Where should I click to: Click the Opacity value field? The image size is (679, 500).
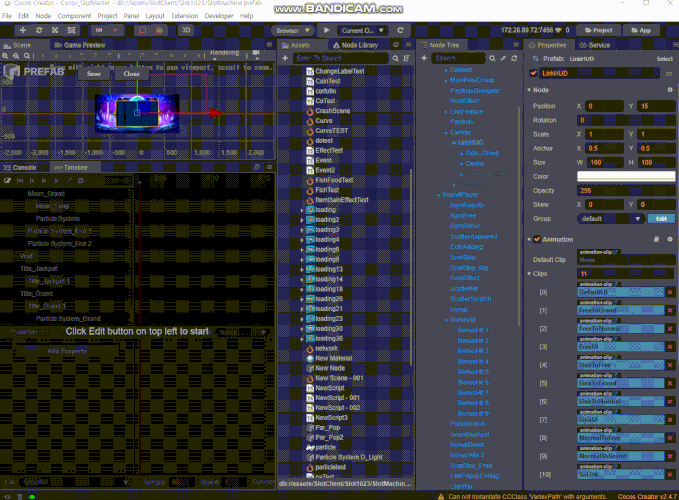pyautogui.click(x=626, y=190)
